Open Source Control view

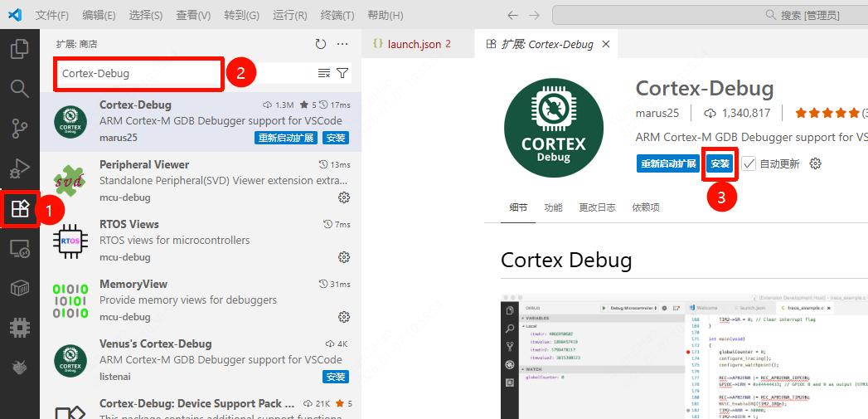click(19, 128)
